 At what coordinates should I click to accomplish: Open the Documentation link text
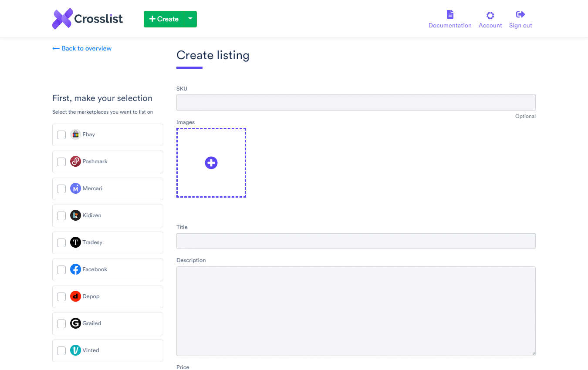pos(450,26)
